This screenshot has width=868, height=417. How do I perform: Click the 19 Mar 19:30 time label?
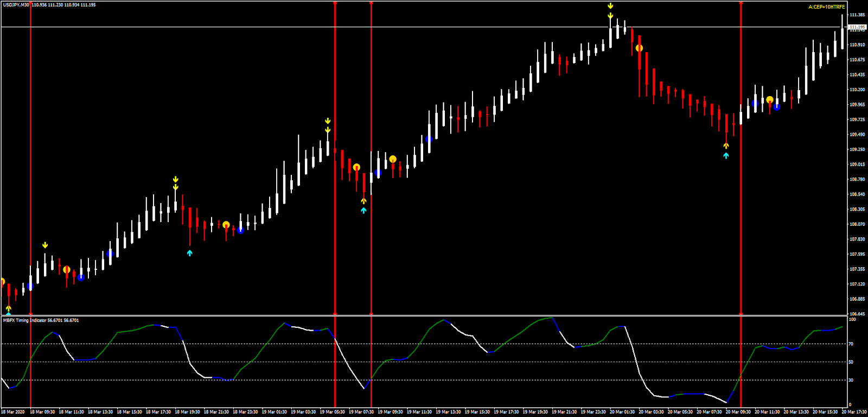click(x=535, y=412)
